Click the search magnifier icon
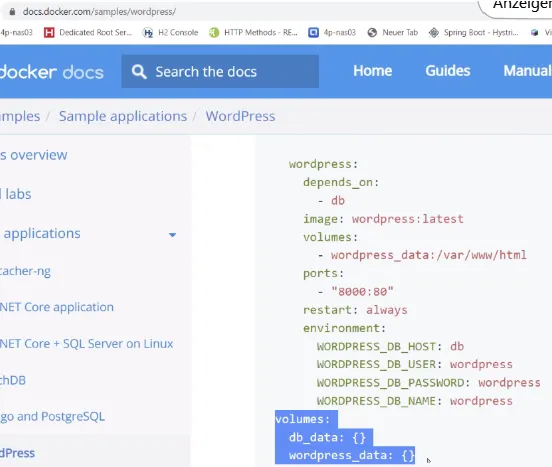This screenshot has height=467, width=552. pos(139,72)
